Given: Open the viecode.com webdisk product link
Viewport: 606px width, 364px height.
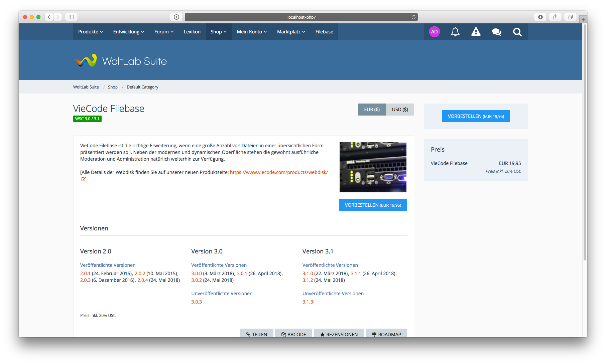Looking at the screenshot, I should point(279,172).
